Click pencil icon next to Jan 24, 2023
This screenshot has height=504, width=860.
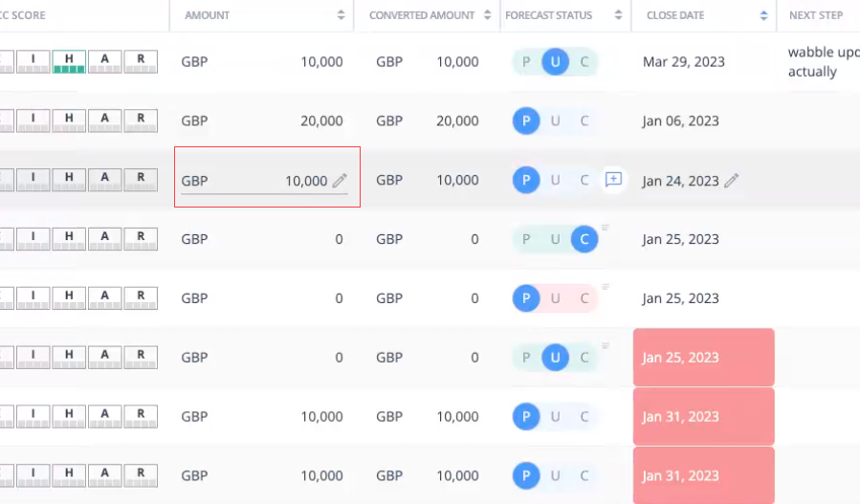(x=731, y=180)
